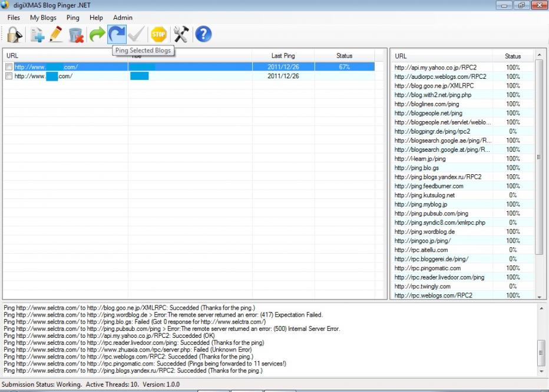Click the log line with (417) Expectation Failed
This screenshot has width=549, height=392.
pyautogui.click(x=163, y=315)
